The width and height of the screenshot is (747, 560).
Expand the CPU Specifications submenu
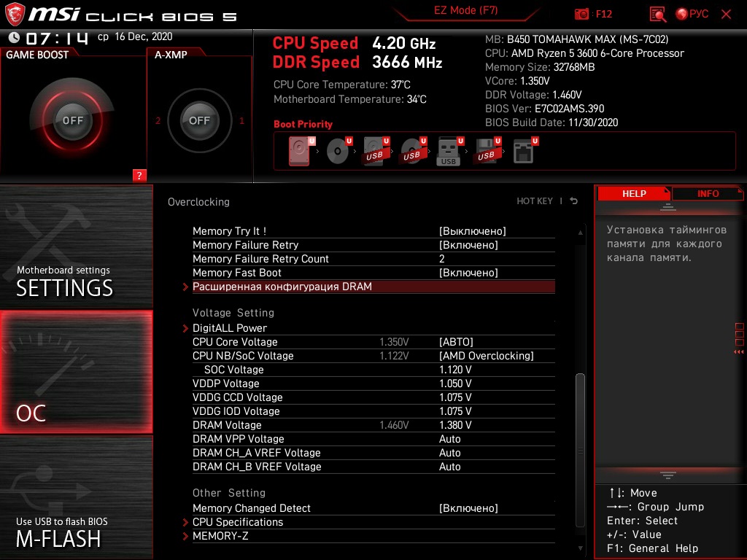[373, 522]
